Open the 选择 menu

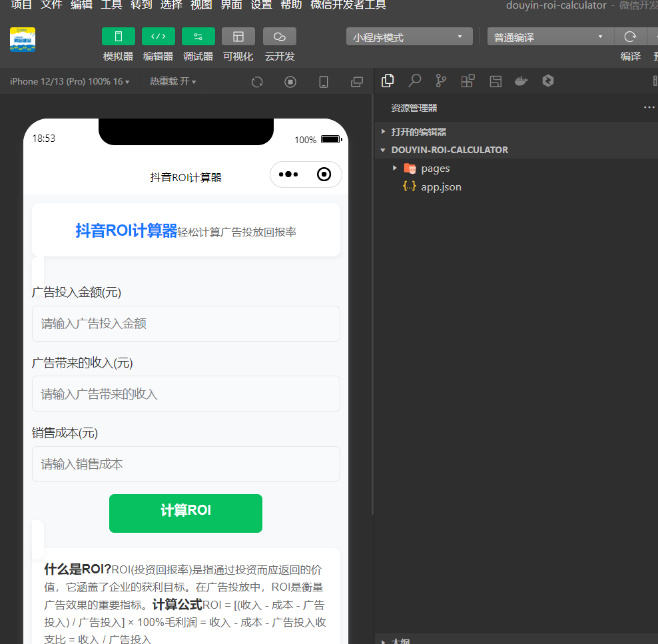(171, 5)
